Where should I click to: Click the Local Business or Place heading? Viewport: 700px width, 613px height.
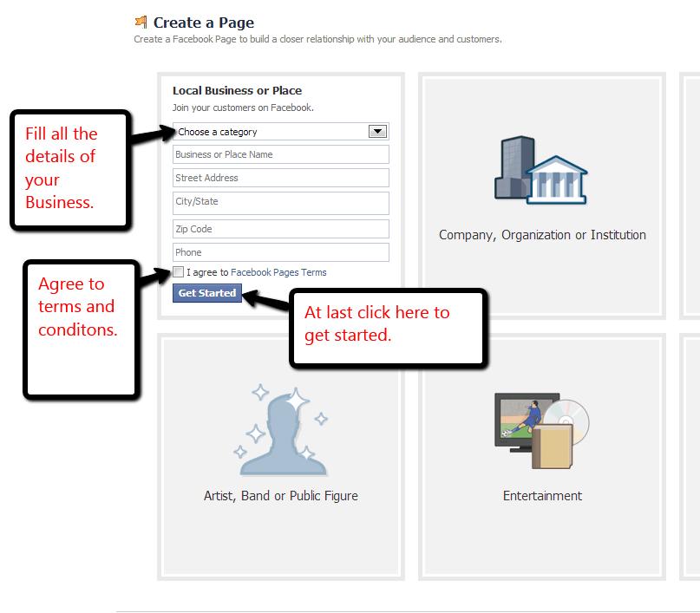coord(237,90)
